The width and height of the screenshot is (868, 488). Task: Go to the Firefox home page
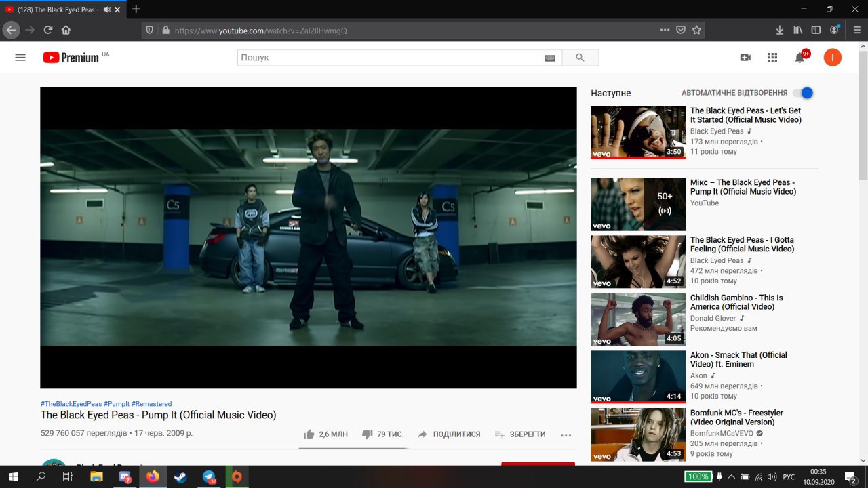point(66,30)
